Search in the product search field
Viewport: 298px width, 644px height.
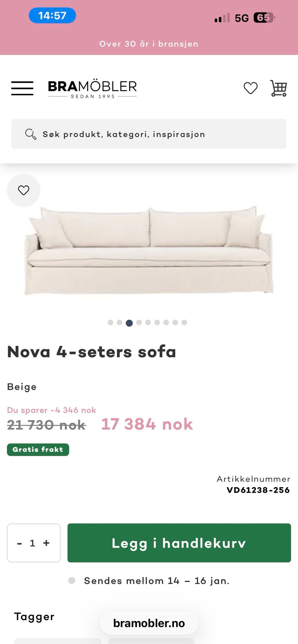[149, 134]
